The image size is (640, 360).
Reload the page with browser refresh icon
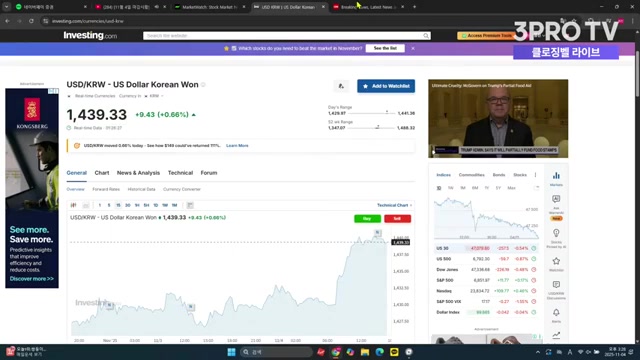[31, 21]
